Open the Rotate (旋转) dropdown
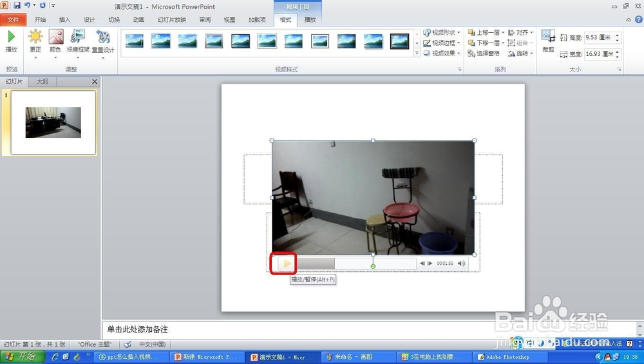Screen dimensions: 644x364 point(520,53)
